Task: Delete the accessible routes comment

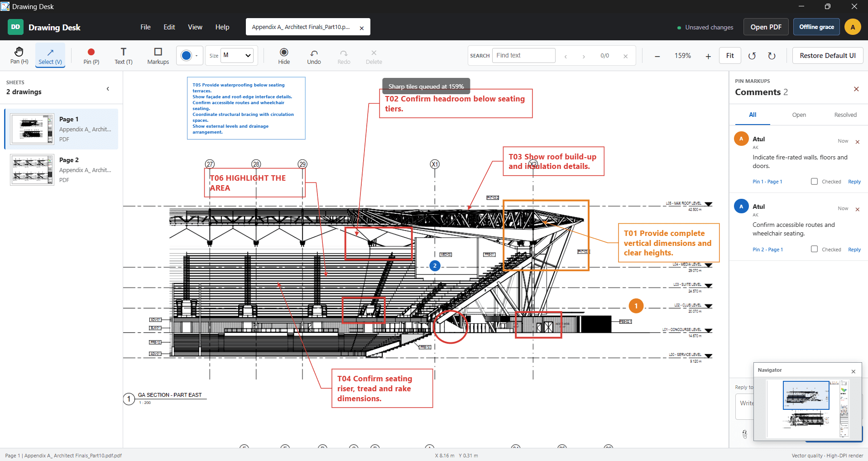Action: point(857,209)
